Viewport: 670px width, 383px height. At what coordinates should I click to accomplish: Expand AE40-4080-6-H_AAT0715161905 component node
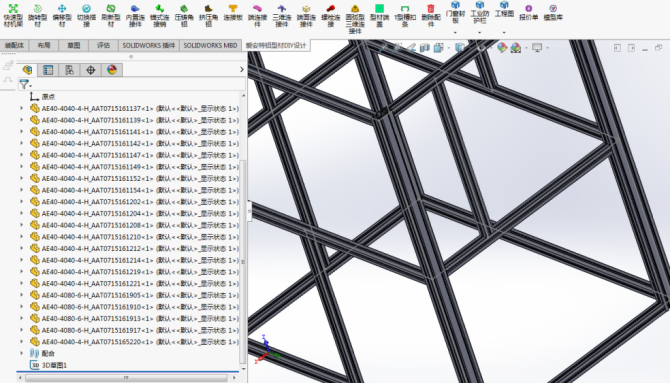22,295
